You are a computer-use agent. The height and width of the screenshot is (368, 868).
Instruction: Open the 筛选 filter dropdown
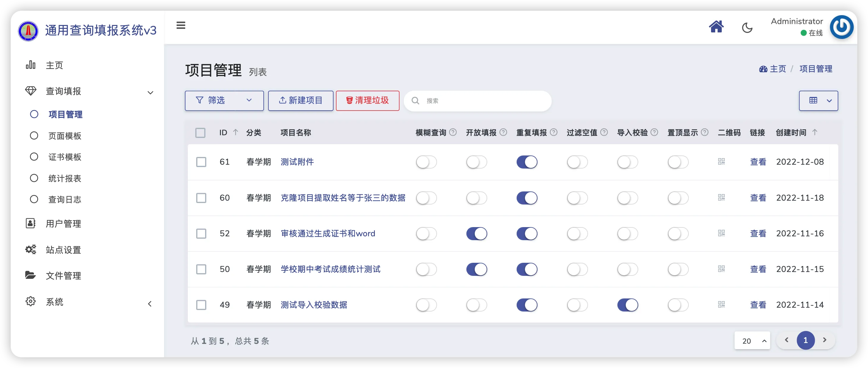(x=224, y=100)
